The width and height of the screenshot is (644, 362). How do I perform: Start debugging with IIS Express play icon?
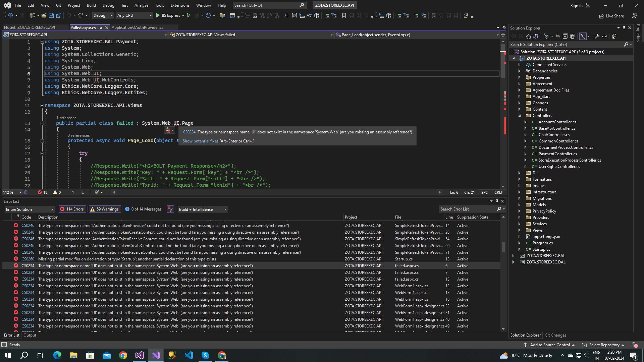click(158, 15)
